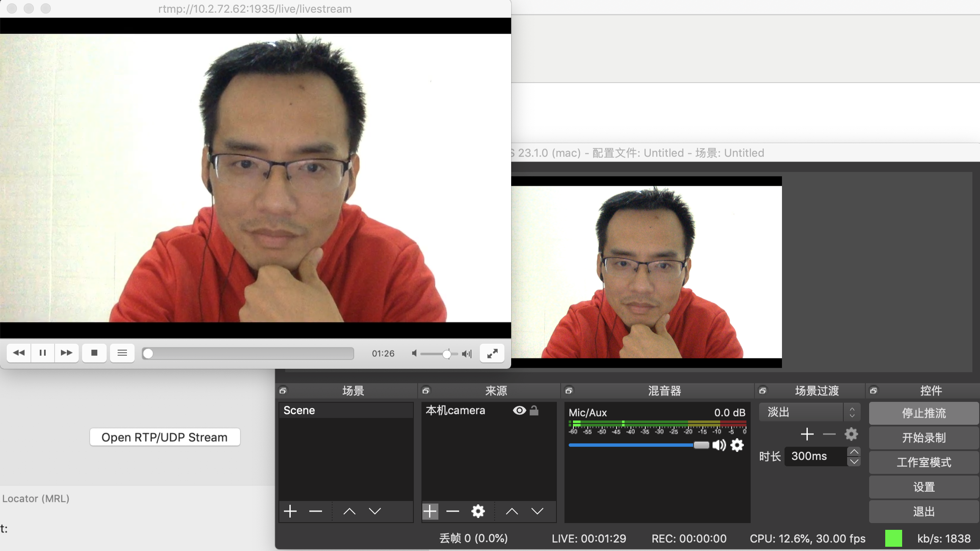Add a new scene with plus icon

pos(290,511)
